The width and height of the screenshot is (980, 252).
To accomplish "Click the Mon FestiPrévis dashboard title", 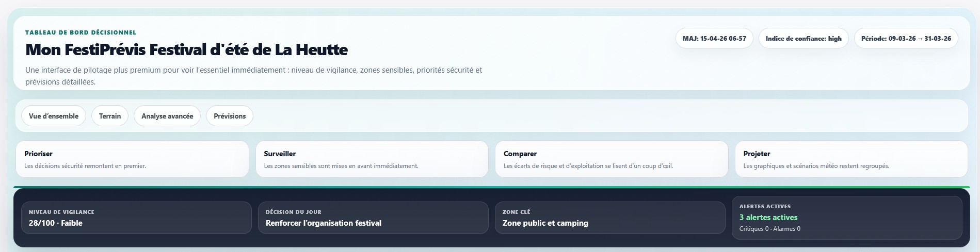I will pos(186,50).
